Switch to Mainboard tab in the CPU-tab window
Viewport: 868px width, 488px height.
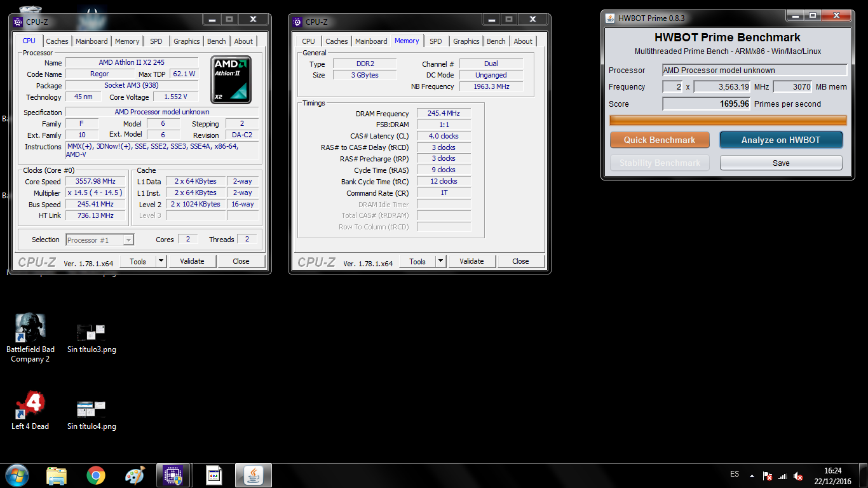click(x=92, y=41)
